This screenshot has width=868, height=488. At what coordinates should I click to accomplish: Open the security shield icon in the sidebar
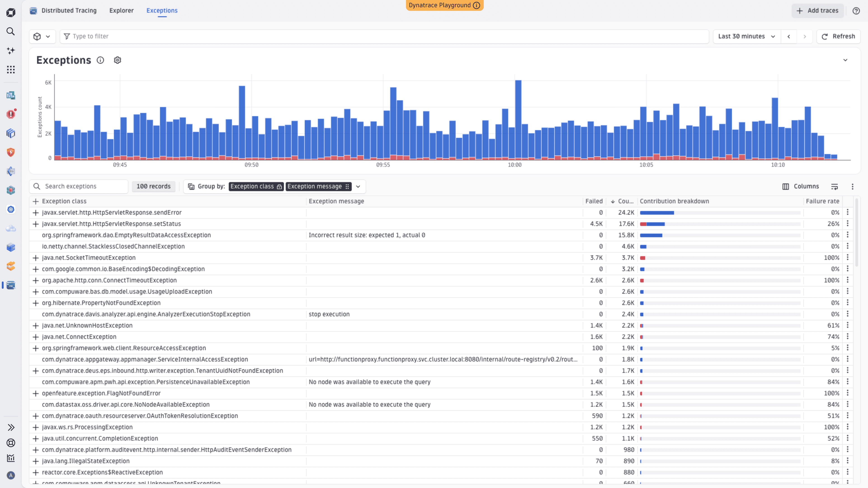pos(11,152)
